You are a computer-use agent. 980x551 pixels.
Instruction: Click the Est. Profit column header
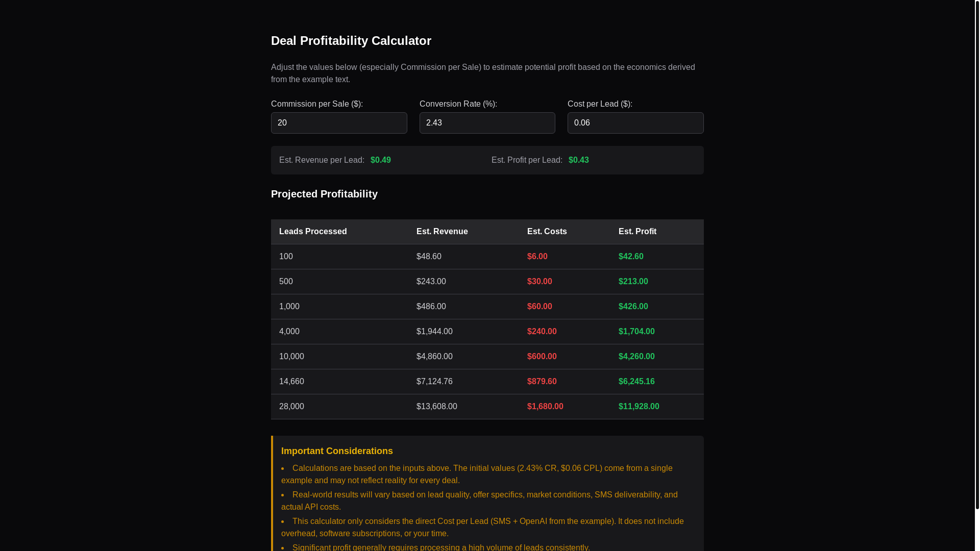[x=657, y=232]
